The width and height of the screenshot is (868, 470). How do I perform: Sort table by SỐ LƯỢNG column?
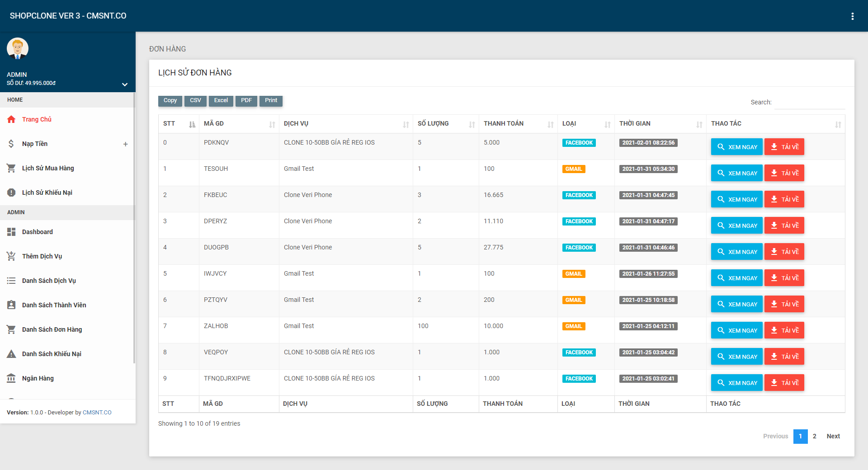[446, 124]
